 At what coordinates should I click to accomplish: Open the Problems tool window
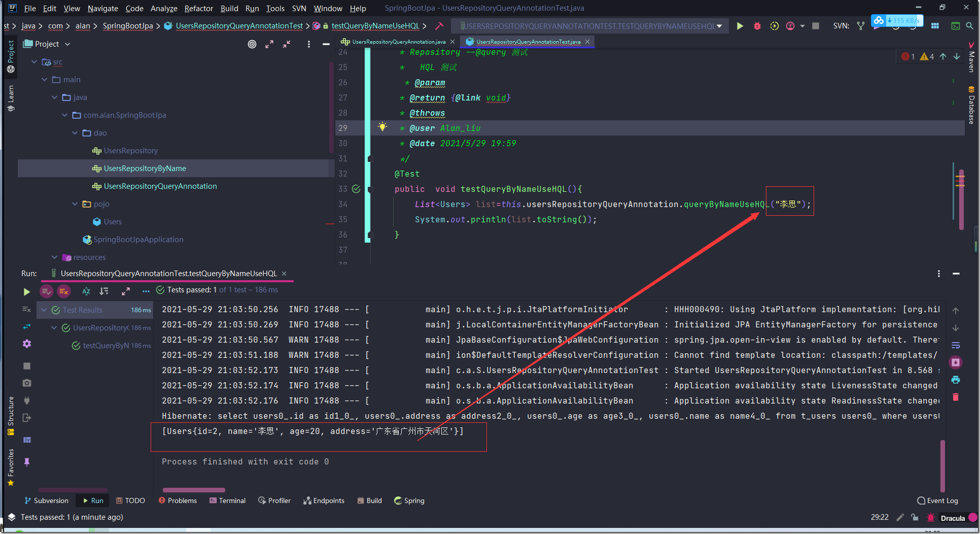[x=178, y=500]
